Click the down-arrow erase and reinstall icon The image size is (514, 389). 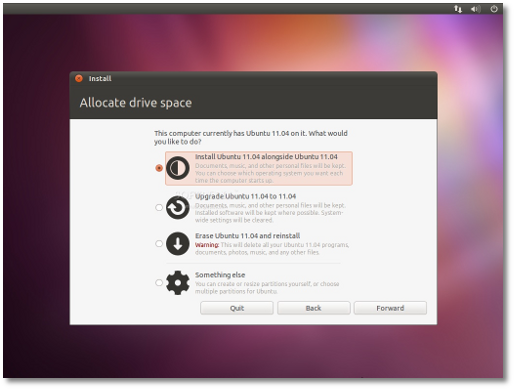click(x=178, y=244)
